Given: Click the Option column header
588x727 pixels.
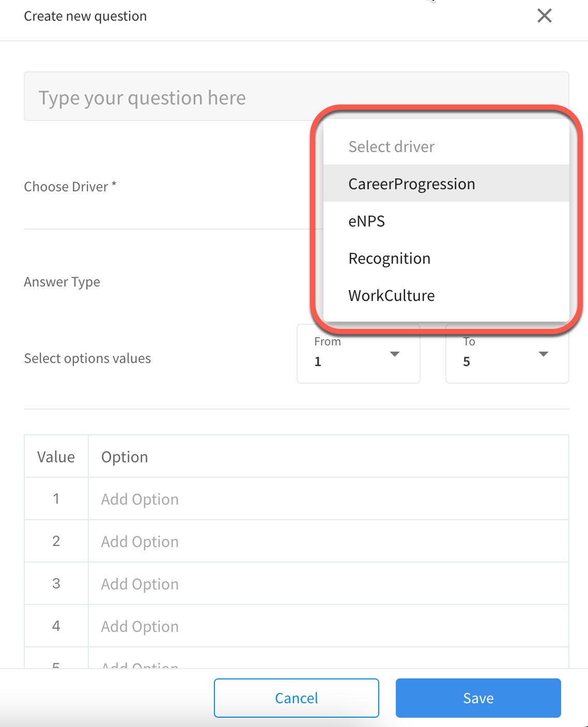Looking at the screenshot, I should click(x=125, y=457).
